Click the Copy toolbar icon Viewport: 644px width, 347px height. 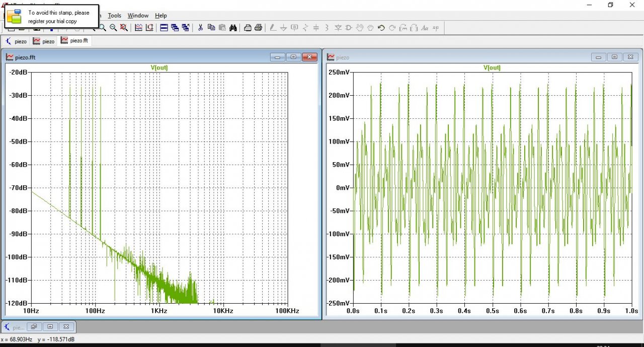click(211, 28)
